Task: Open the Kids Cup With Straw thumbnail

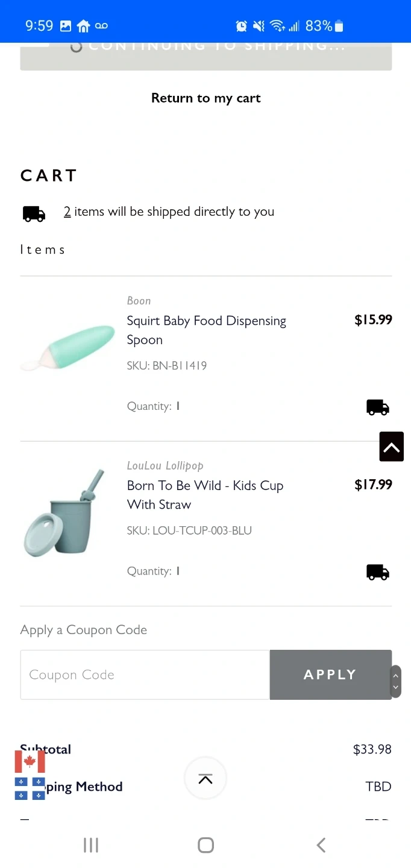Action: (x=64, y=512)
